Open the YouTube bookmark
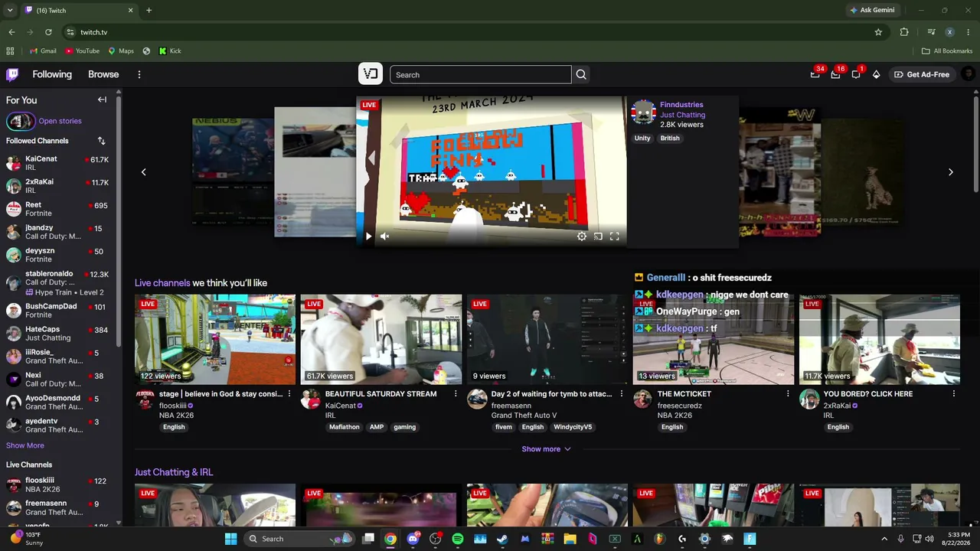Screen dimensions: 980x551 (82, 51)
